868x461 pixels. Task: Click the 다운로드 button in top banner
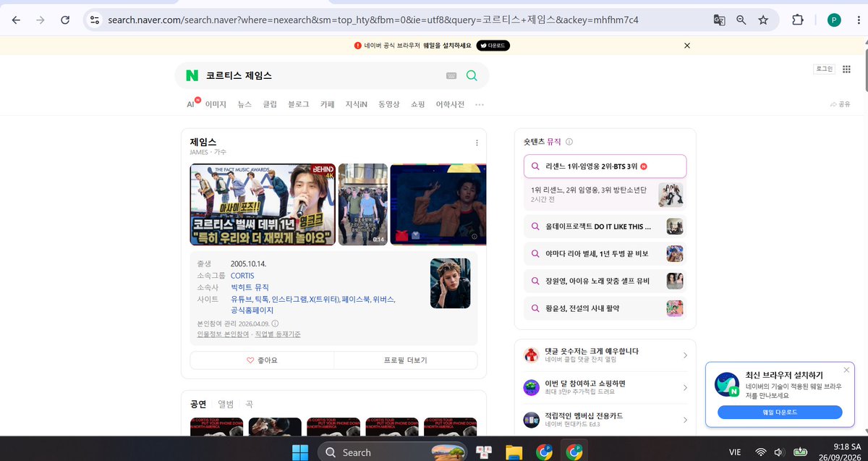point(493,45)
